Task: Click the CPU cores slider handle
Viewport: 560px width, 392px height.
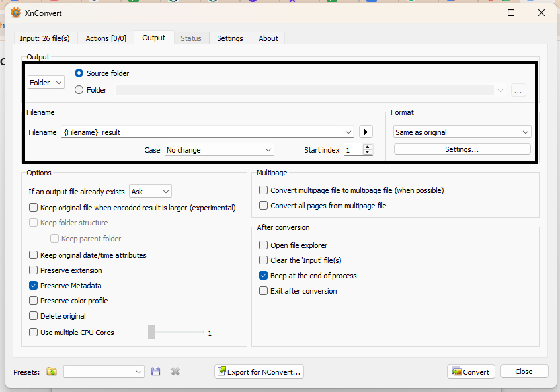Action: pos(151,332)
